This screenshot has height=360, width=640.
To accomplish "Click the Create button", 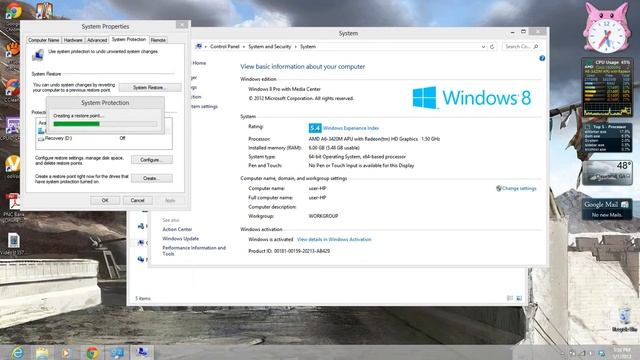I will pos(151,178).
